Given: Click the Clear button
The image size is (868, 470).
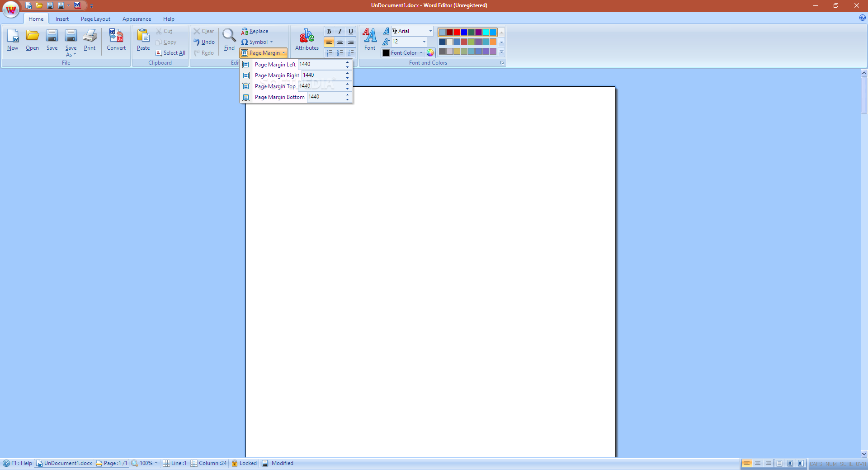Looking at the screenshot, I should 204,31.
